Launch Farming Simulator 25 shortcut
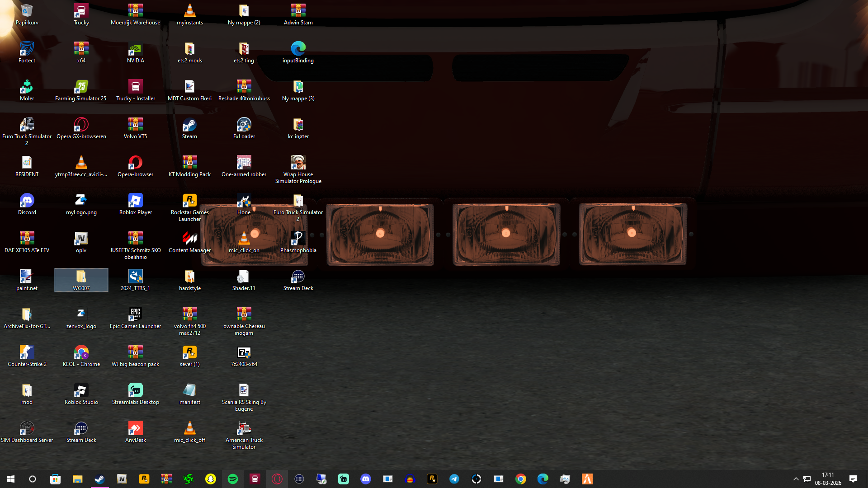This screenshot has height=488, width=868. 81,87
